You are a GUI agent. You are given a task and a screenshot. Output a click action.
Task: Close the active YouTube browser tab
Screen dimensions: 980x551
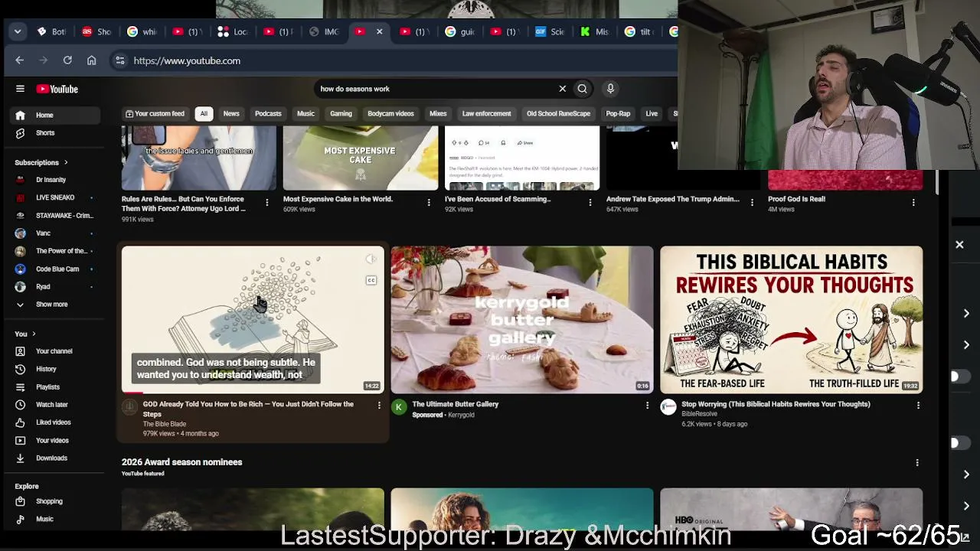379,31
